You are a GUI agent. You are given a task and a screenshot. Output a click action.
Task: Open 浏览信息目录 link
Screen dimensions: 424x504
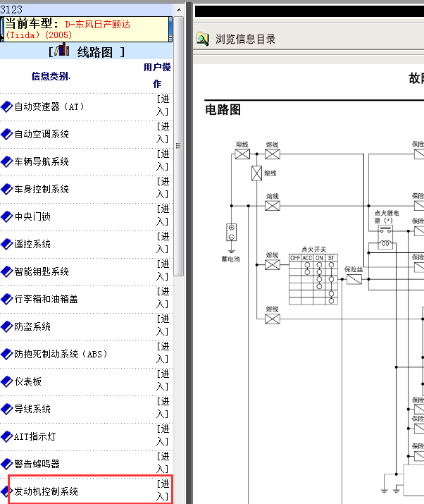[x=245, y=39]
